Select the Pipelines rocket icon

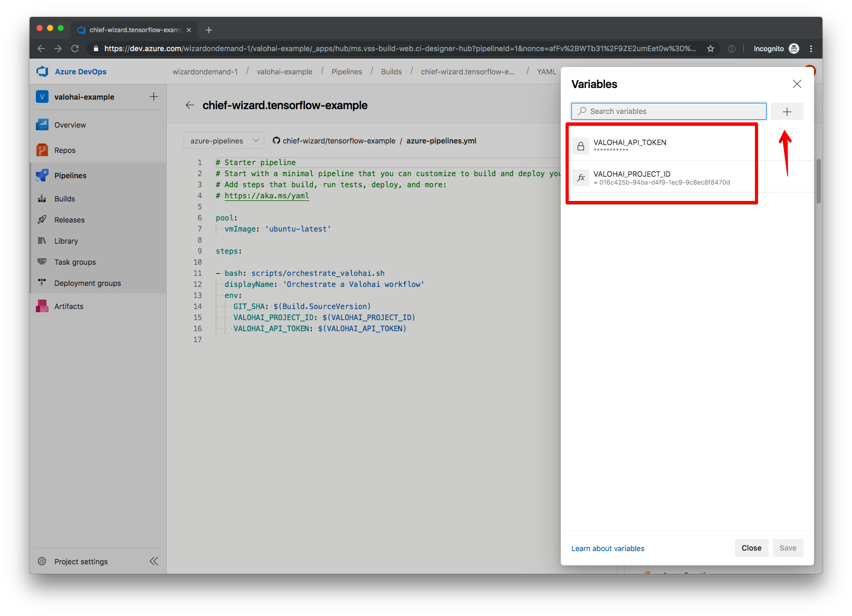tap(42, 176)
